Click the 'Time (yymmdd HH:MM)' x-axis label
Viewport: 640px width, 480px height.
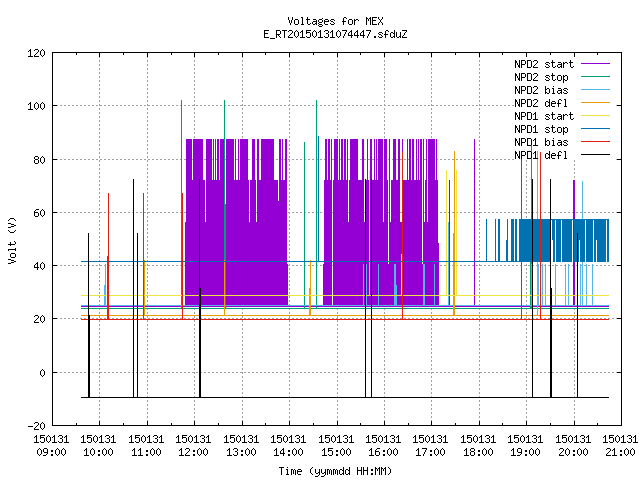[x=335, y=471]
